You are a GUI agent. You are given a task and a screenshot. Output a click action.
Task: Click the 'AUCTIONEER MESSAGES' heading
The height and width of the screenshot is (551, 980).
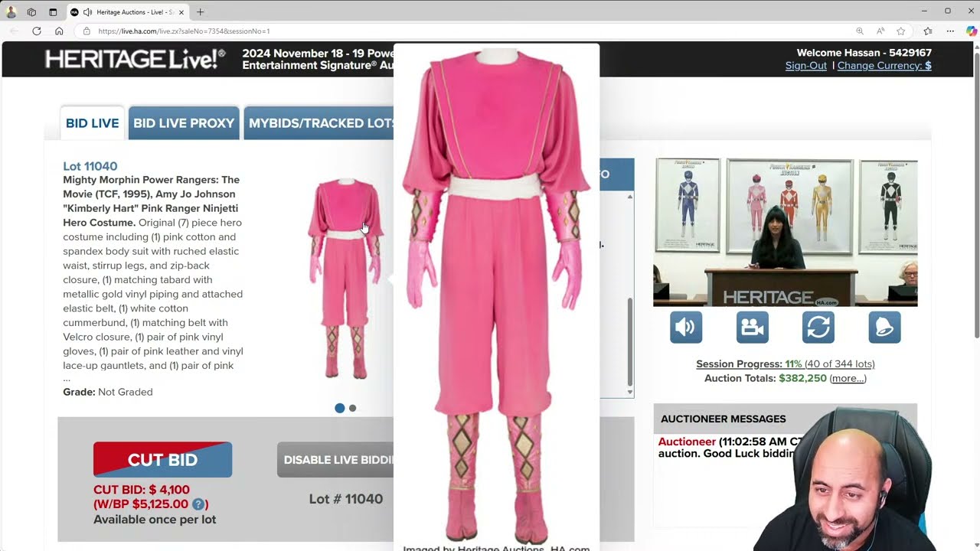point(724,419)
